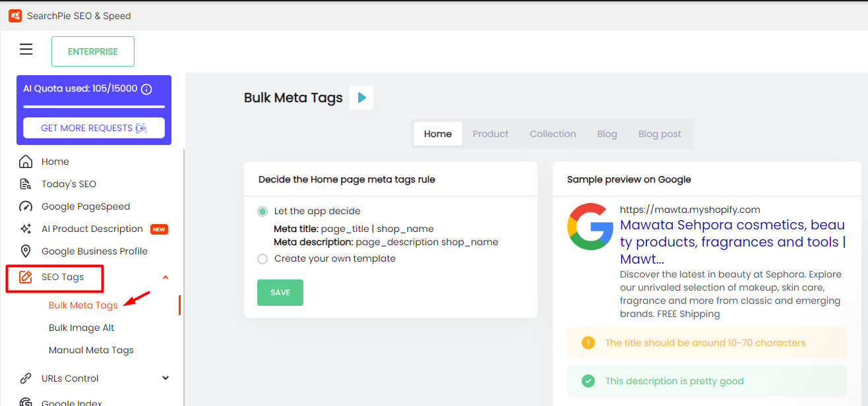Click 'This description is pretty good' message
The width and height of the screenshot is (868, 406).
[674, 381]
